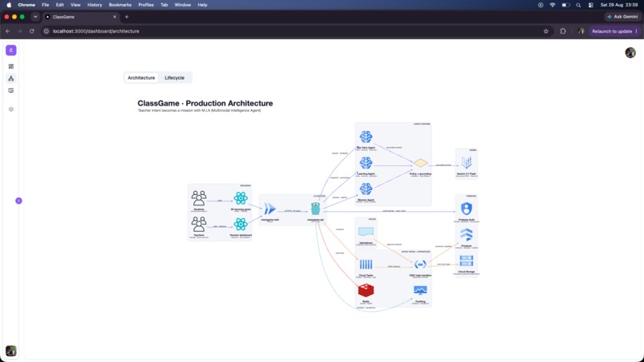Close the ClassGame tab
The height and width of the screenshot is (362, 644).
point(114,17)
